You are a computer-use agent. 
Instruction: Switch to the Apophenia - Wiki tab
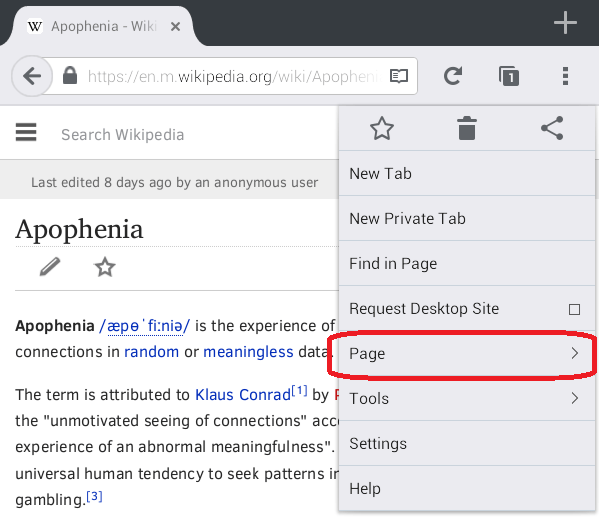click(x=103, y=26)
